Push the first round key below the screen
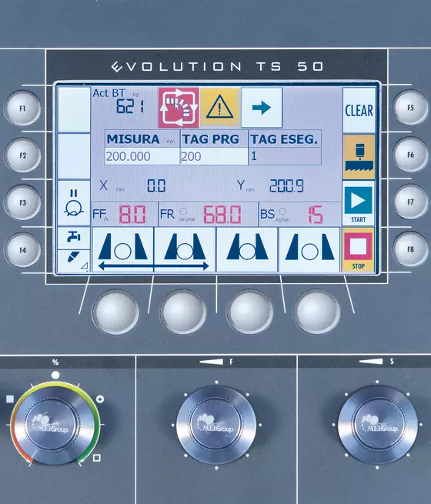Viewport: 431px width, 504px height. tap(115, 312)
